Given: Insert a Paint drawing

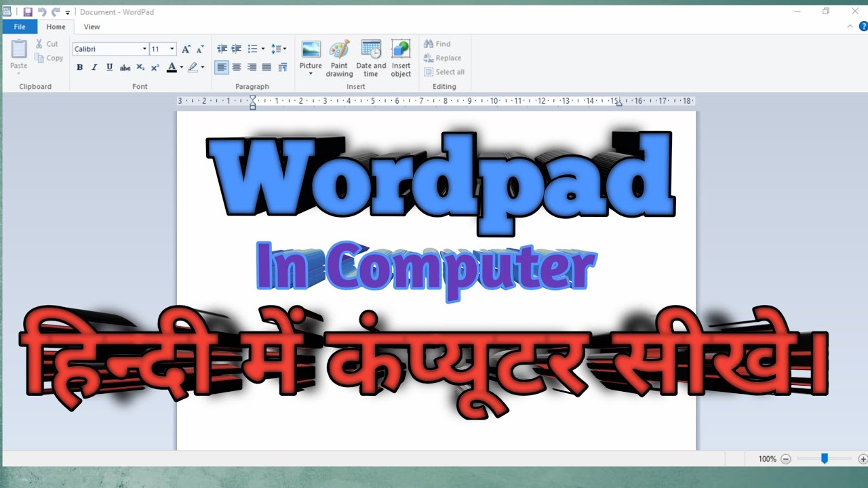Looking at the screenshot, I should 339,58.
